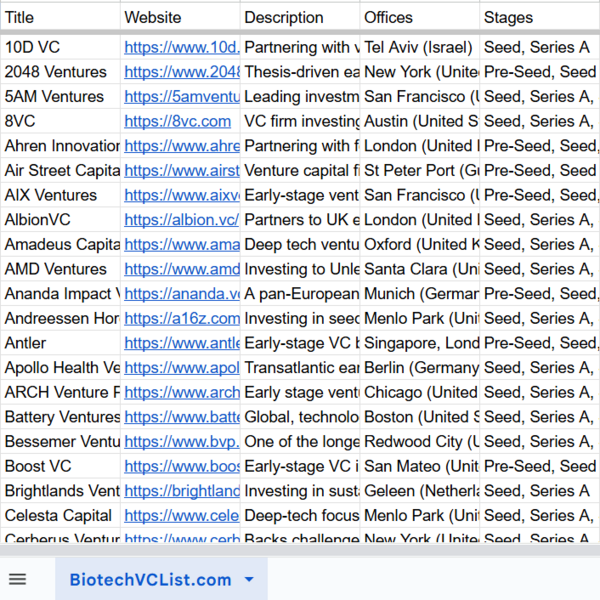Select the St Peter Port offices cell
Image resolution: width=600 pixels, height=600 pixels.
(x=420, y=171)
